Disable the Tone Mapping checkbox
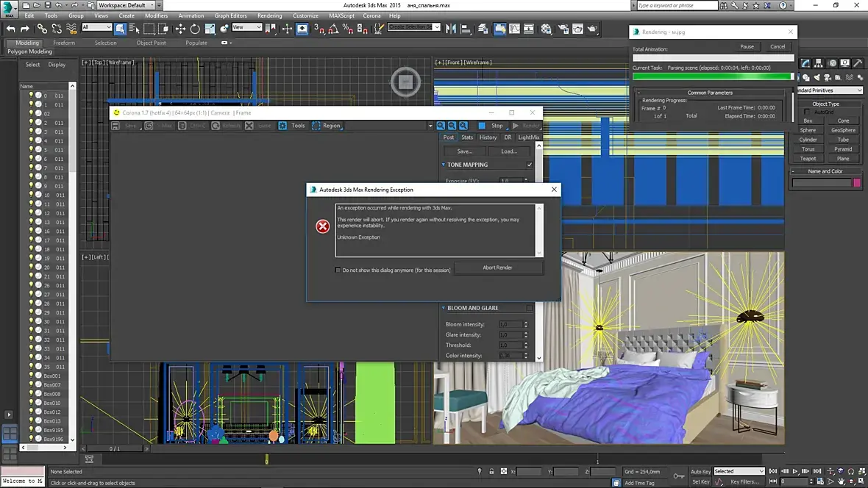868x488 pixels. pos(530,165)
